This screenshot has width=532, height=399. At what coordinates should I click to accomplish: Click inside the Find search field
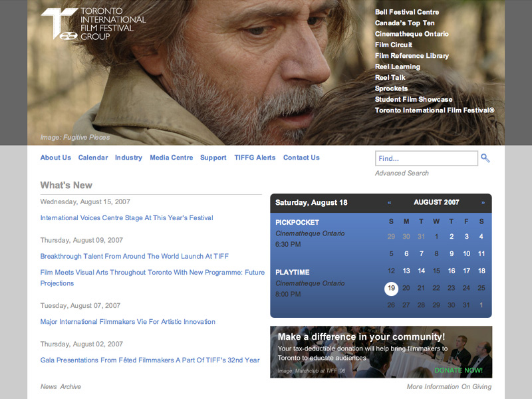(426, 158)
